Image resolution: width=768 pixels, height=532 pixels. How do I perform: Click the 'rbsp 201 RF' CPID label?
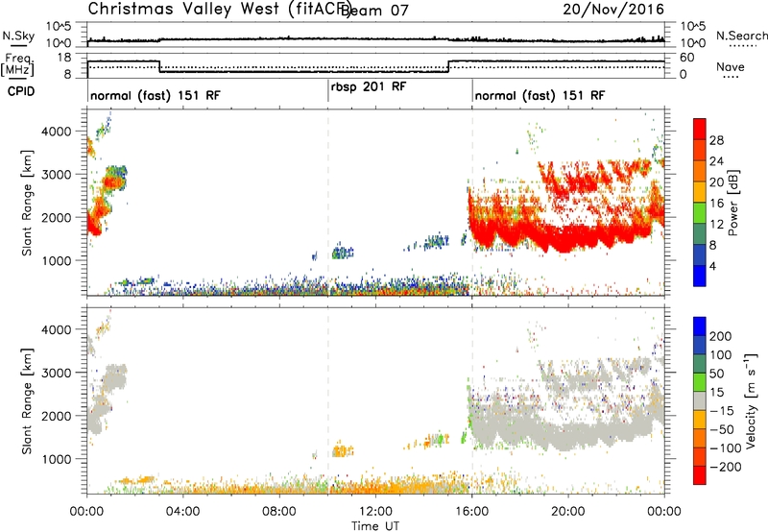pyautogui.click(x=369, y=87)
